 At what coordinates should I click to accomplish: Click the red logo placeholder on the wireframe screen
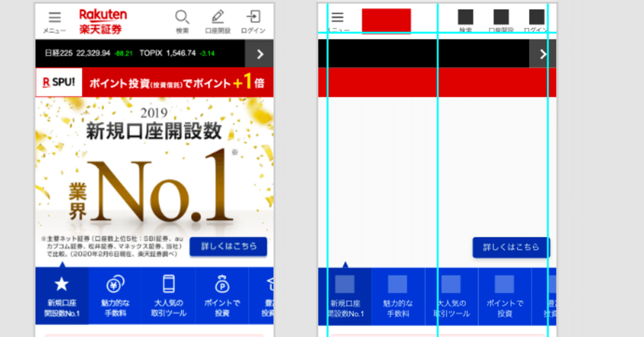(x=386, y=21)
